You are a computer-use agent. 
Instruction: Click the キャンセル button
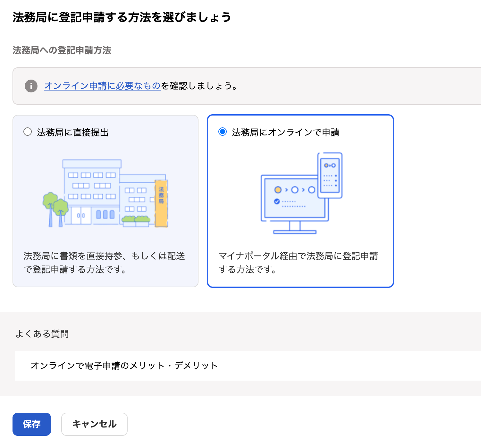(x=94, y=424)
